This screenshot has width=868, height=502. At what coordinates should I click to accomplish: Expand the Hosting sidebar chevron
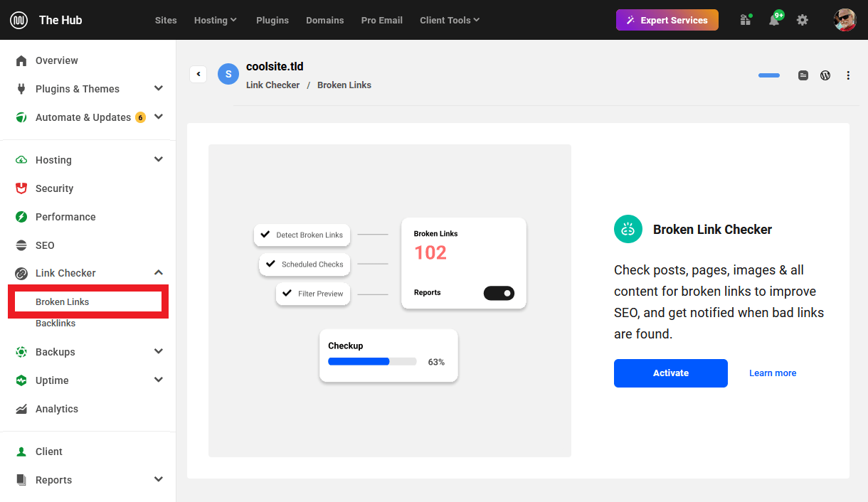coord(159,159)
